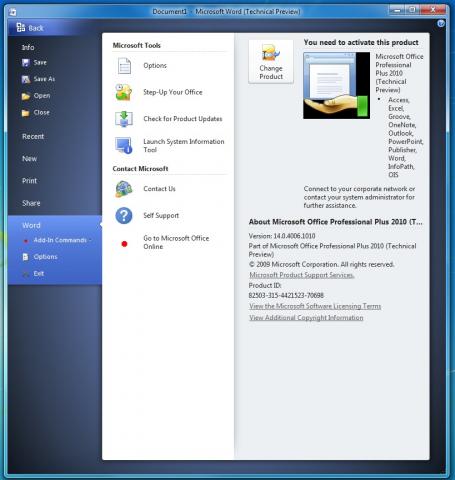Click the Save floppy disk icon
The image size is (455, 480).
(x=26, y=62)
